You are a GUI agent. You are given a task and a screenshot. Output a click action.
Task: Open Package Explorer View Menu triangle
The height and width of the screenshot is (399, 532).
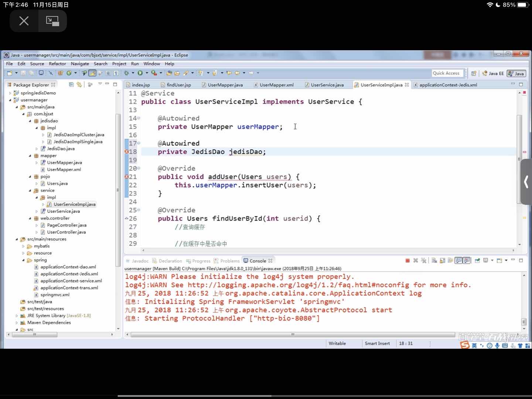click(100, 84)
